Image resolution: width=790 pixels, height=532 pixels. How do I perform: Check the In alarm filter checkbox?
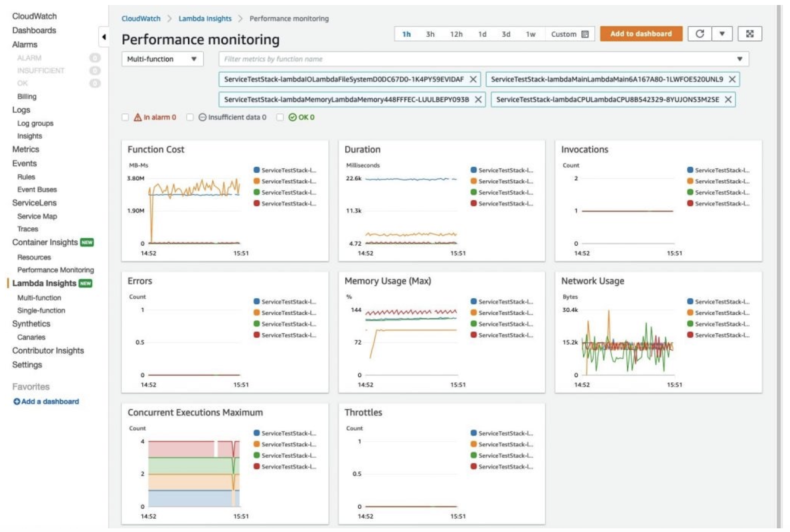[x=125, y=117]
